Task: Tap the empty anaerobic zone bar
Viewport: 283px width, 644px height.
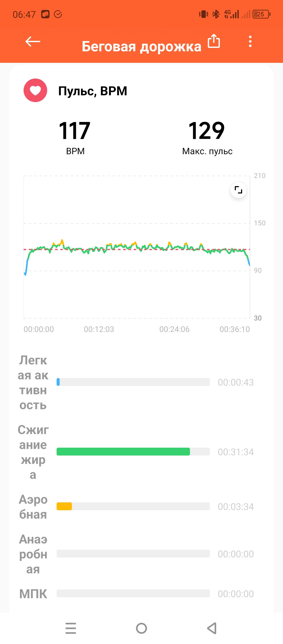Action: click(x=133, y=553)
